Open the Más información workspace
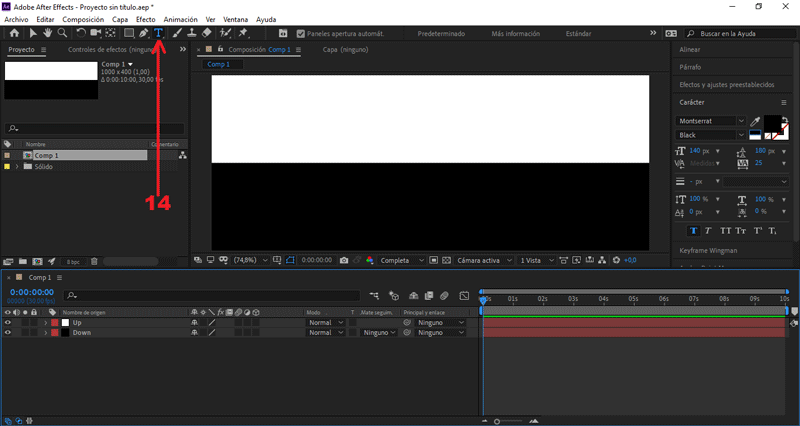The width and height of the screenshot is (800, 426). [x=515, y=34]
